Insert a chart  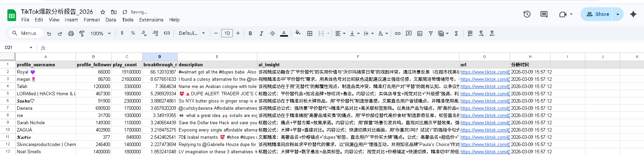pyautogui.click(x=420, y=33)
